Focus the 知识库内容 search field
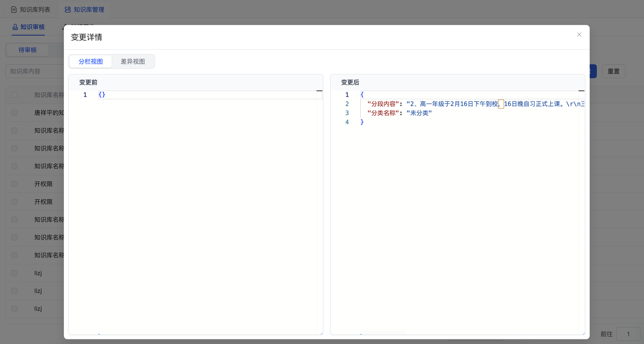 point(33,71)
